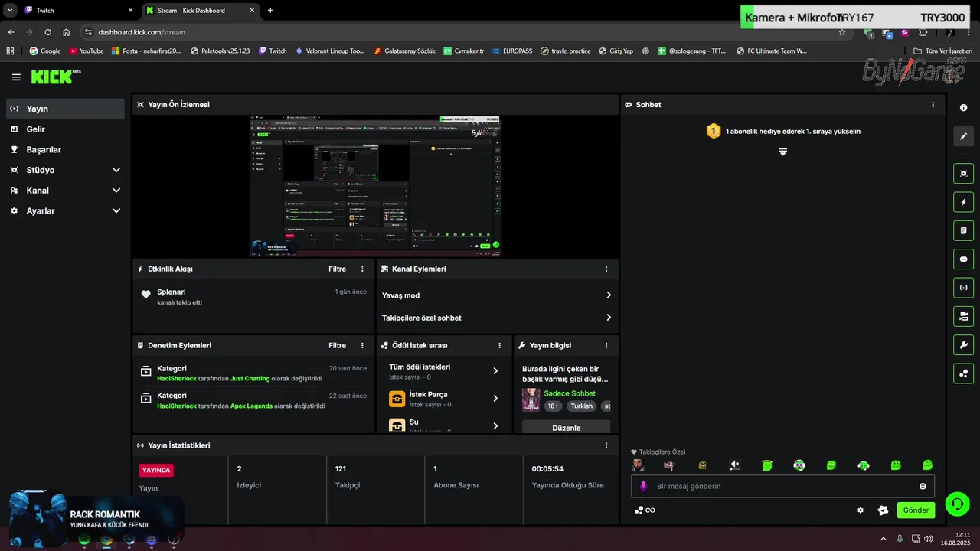Toggle the camera channel actions widget icon

[x=964, y=316]
